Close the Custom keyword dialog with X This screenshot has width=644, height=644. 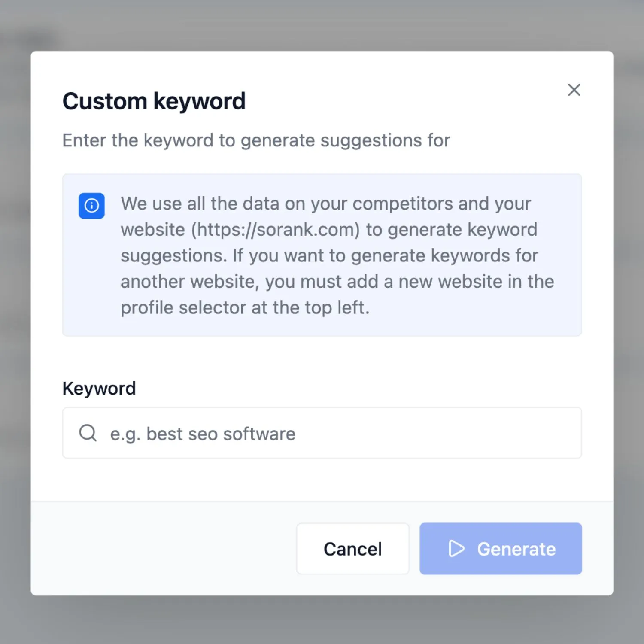[x=574, y=90]
